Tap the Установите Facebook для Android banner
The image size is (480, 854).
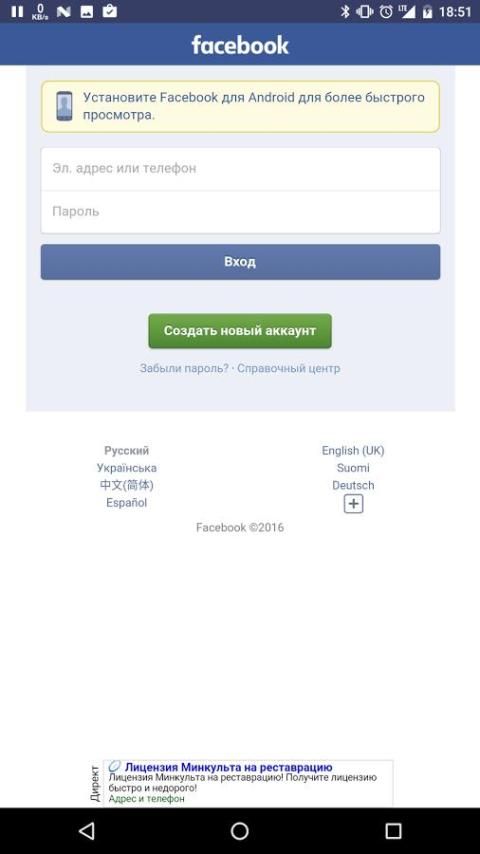(x=240, y=107)
